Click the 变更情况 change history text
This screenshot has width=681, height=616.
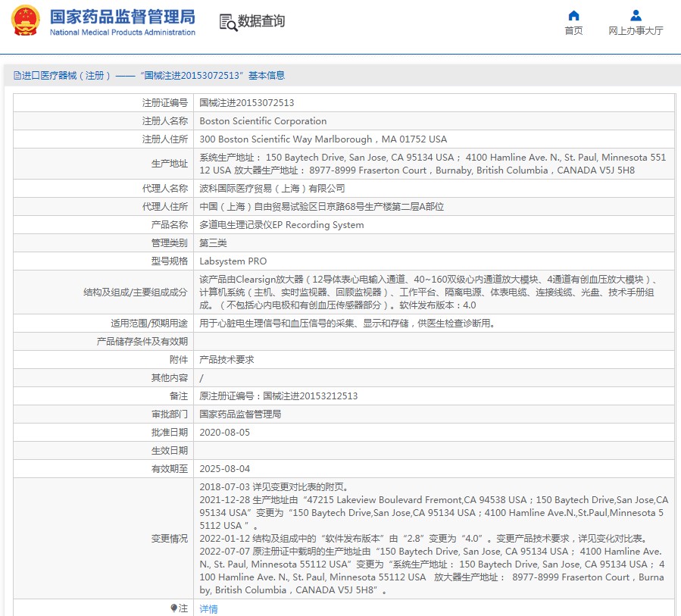(434, 539)
